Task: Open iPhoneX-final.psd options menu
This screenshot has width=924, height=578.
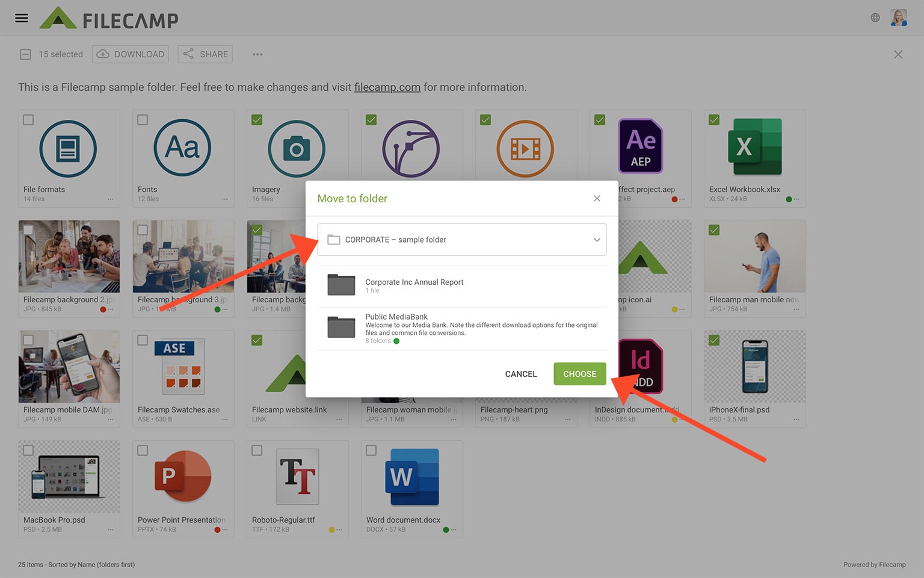Action: [x=796, y=420]
